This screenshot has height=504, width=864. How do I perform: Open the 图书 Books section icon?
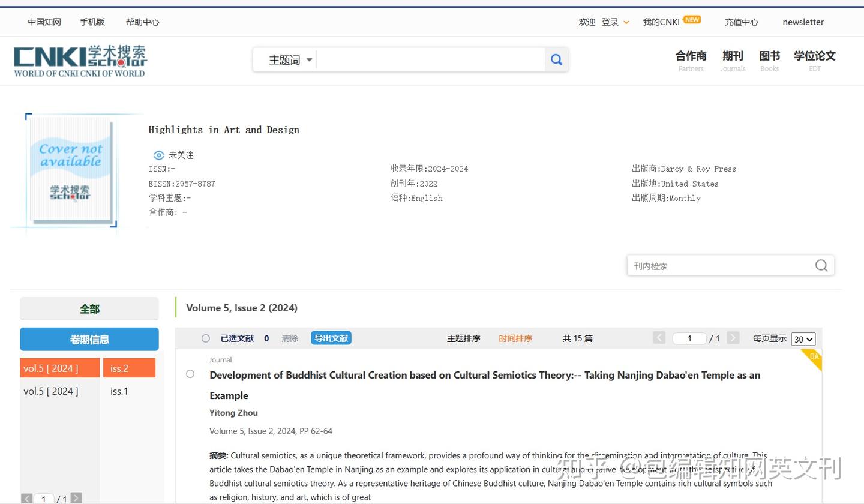tap(769, 60)
